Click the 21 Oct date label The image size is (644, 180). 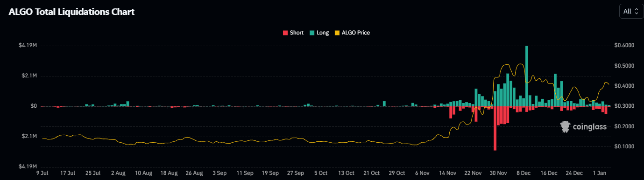(371, 173)
